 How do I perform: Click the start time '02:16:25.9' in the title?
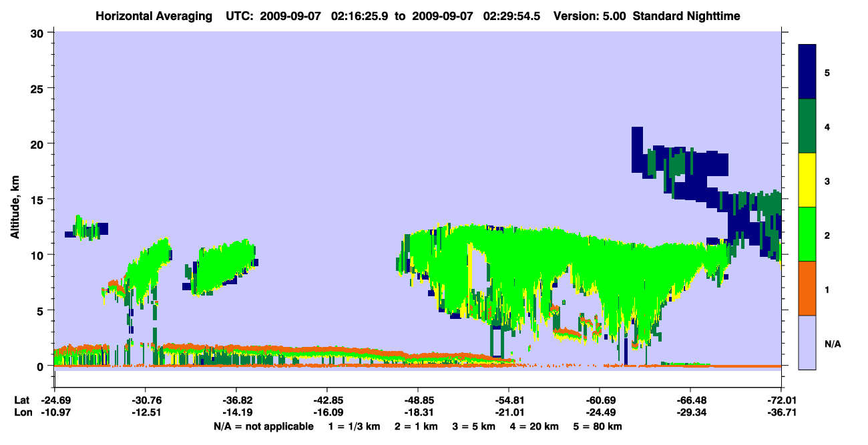click(360, 15)
